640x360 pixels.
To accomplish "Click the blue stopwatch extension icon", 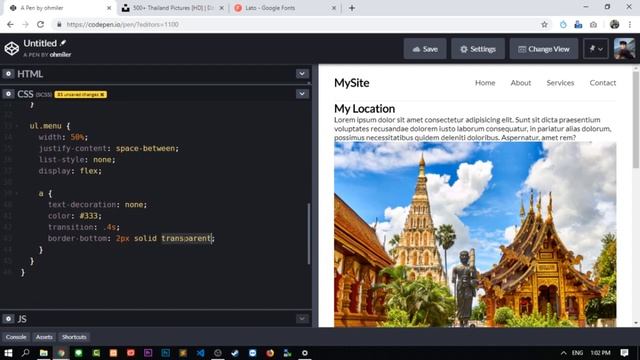I will click(563, 24).
